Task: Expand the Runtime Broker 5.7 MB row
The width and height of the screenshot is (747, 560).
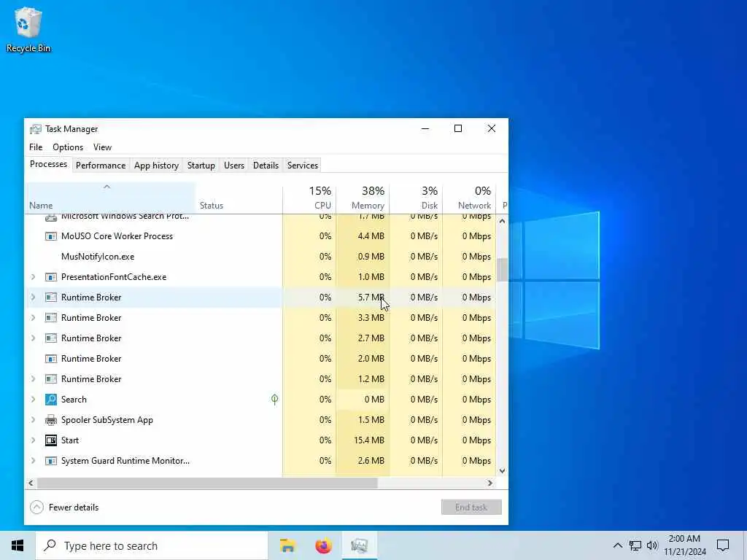Action: [x=33, y=297]
